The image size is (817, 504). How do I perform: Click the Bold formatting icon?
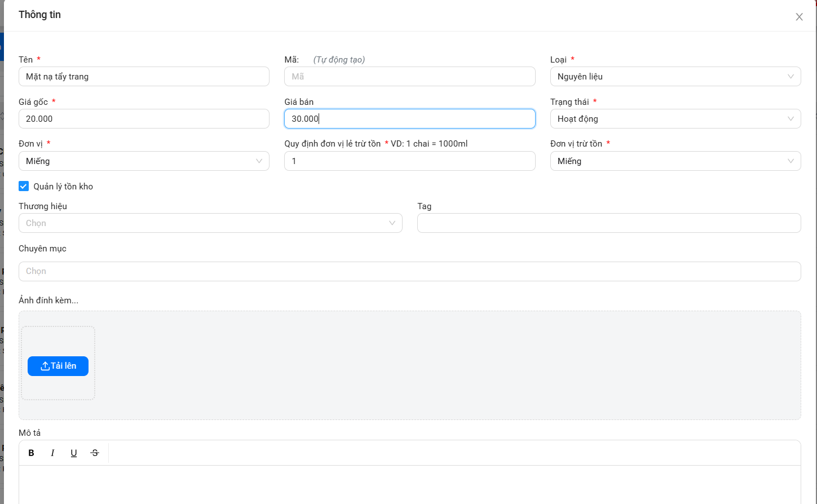click(x=32, y=453)
